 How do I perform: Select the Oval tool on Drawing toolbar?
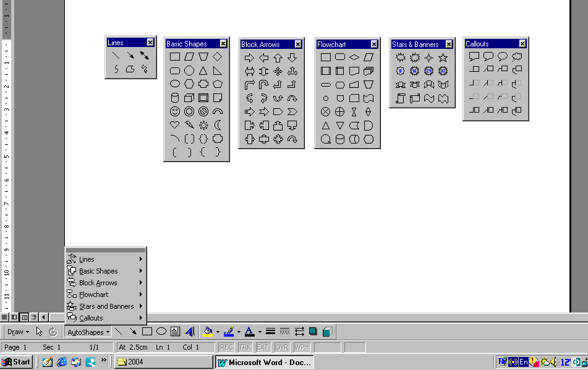pyautogui.click(x=161, y=332)
